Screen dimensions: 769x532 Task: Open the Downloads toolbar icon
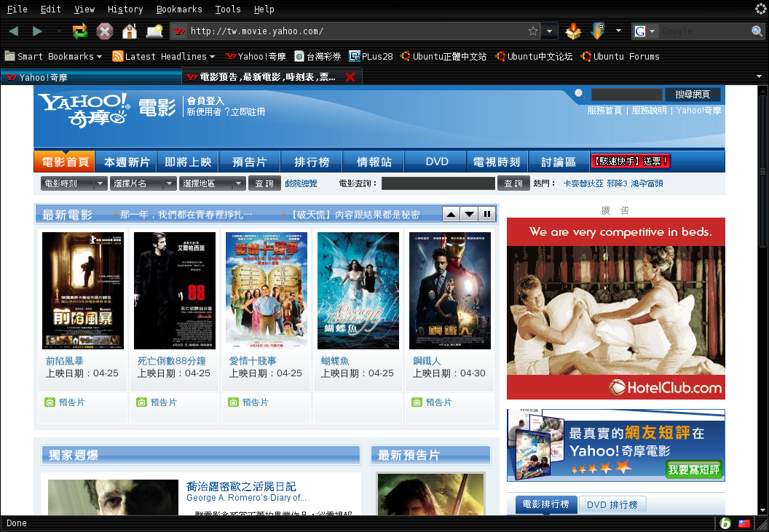[x=573, y=31]
